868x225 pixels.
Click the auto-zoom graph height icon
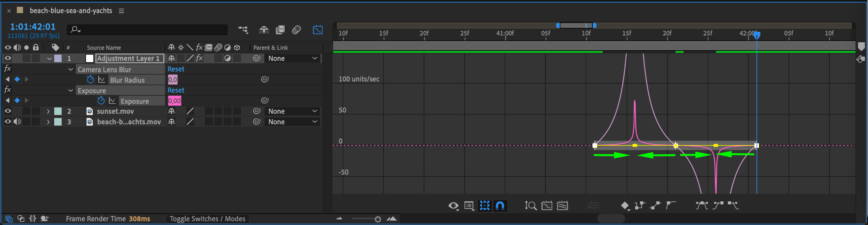(x=531, y=206)
